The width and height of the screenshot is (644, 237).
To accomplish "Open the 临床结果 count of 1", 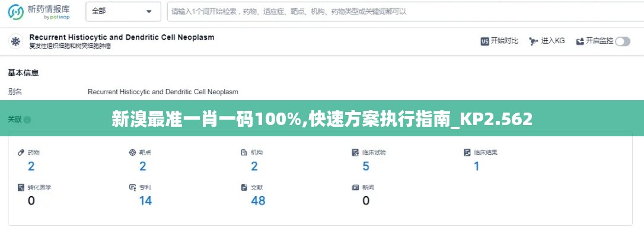I will click(x=476, y=166).
